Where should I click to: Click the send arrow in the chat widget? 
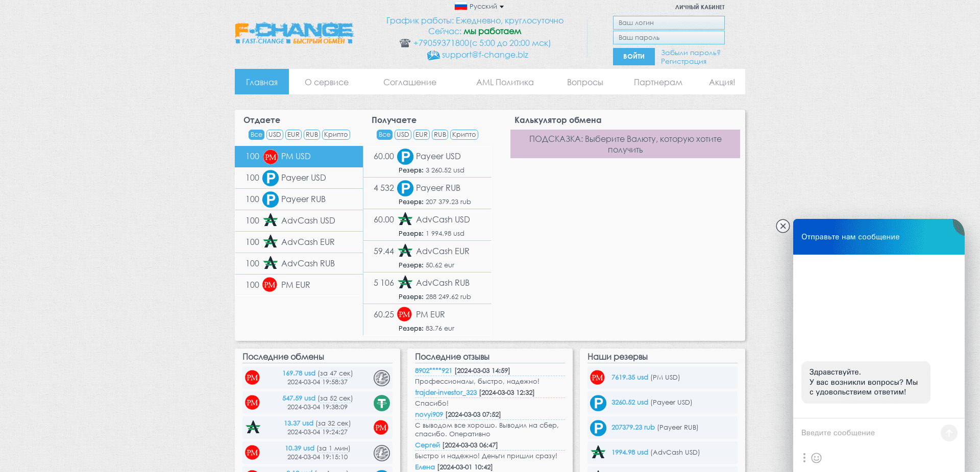click(x=949, y=433)
